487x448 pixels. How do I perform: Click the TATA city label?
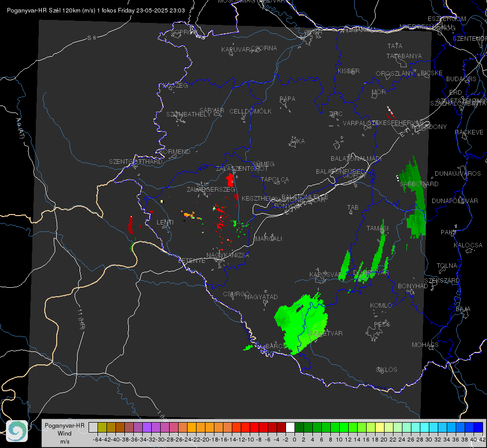click(395, 46)
